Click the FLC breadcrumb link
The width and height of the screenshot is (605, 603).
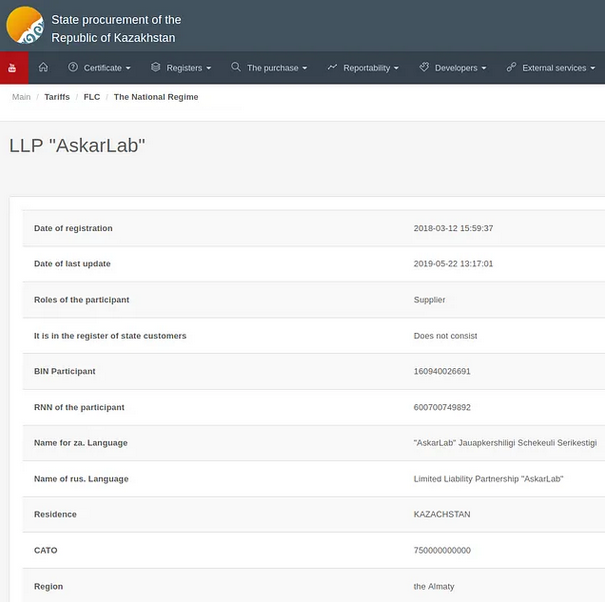(x=92, y=97)
